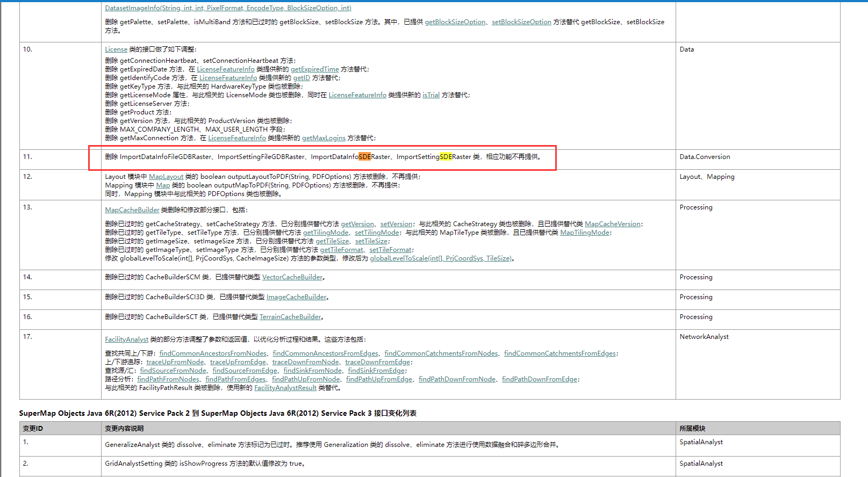Open the MapCacheVersion class link
Image resolution: width=868 pixels, height=477 pixels.
tap(613, 224)
